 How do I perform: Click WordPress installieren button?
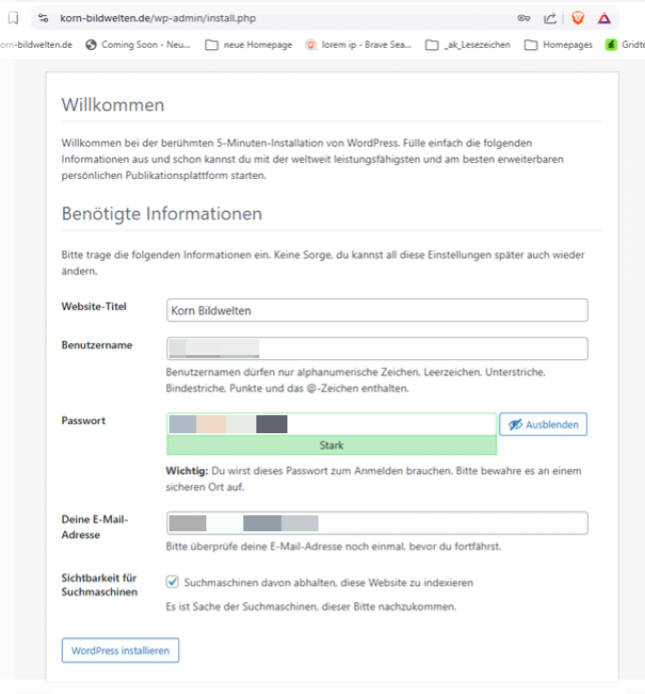[x=120, y=650]
